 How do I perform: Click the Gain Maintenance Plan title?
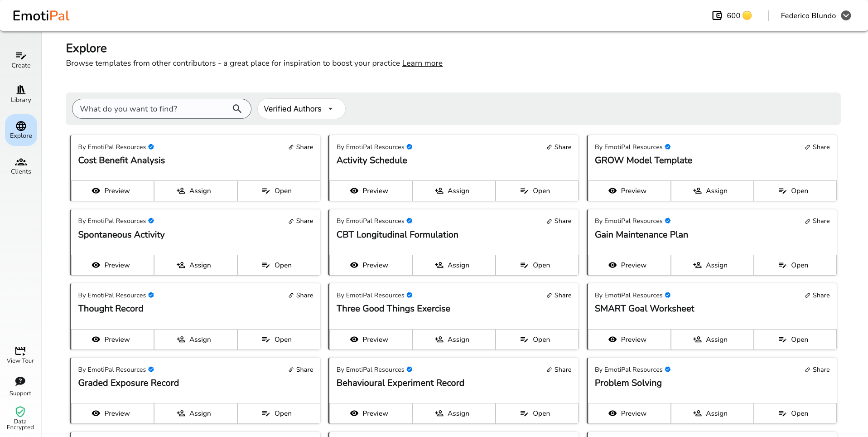pyautogui.click(x=641, y=235)
